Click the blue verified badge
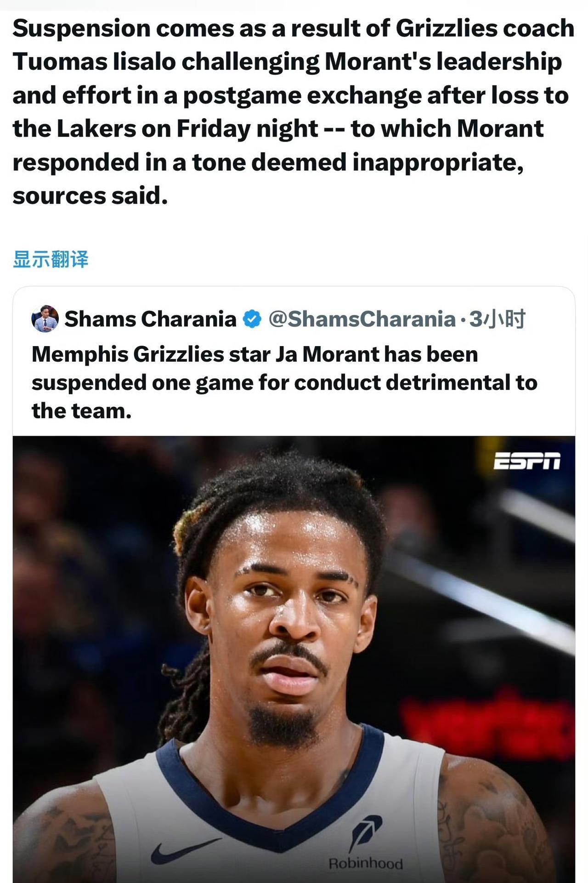Screen dimensions: 588x883 pos(252,319)
